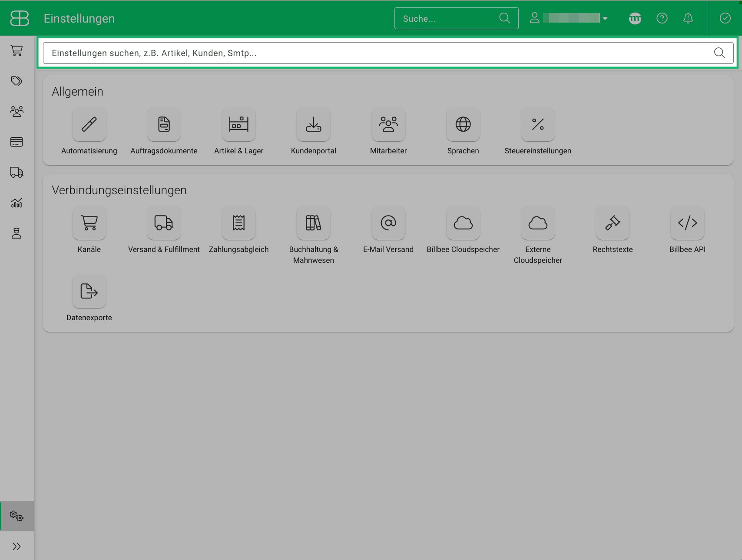Open customers via sidebar people icon
Viewport: 742px width, 560px height.
pos(17,112)
